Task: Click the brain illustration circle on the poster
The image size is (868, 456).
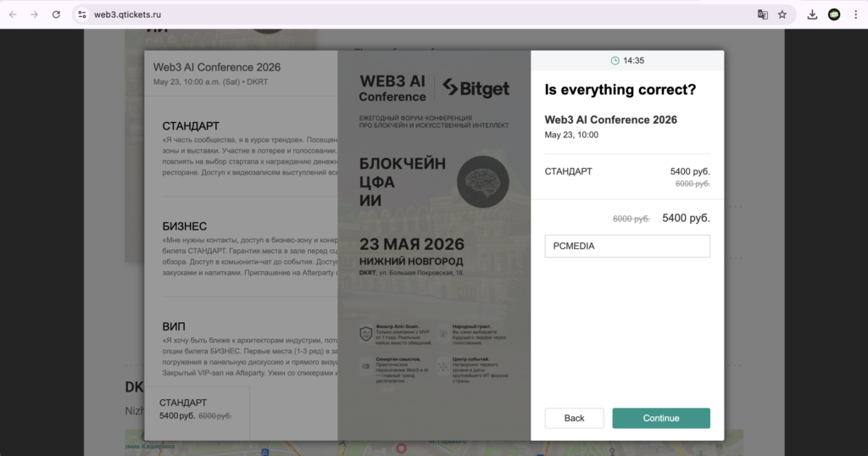Action: [x=482, y=182]
